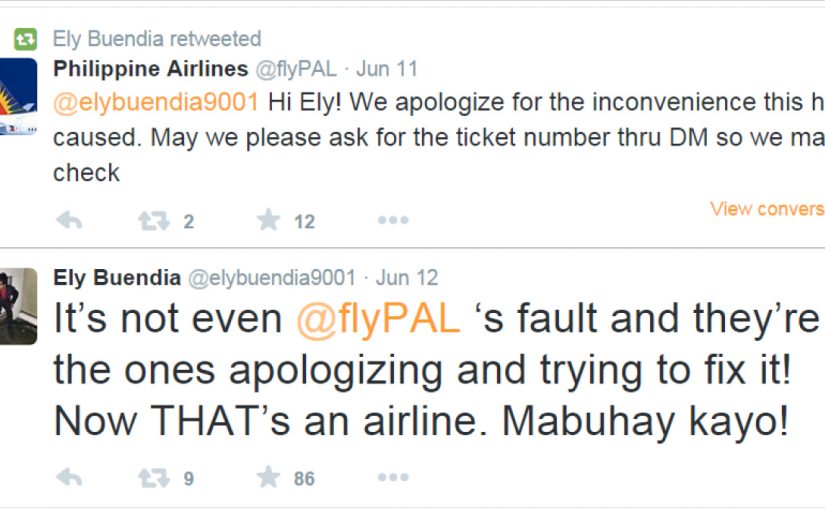Click the green retweeted indicator icon
The image size is (825, 510).
click(25, 40)
